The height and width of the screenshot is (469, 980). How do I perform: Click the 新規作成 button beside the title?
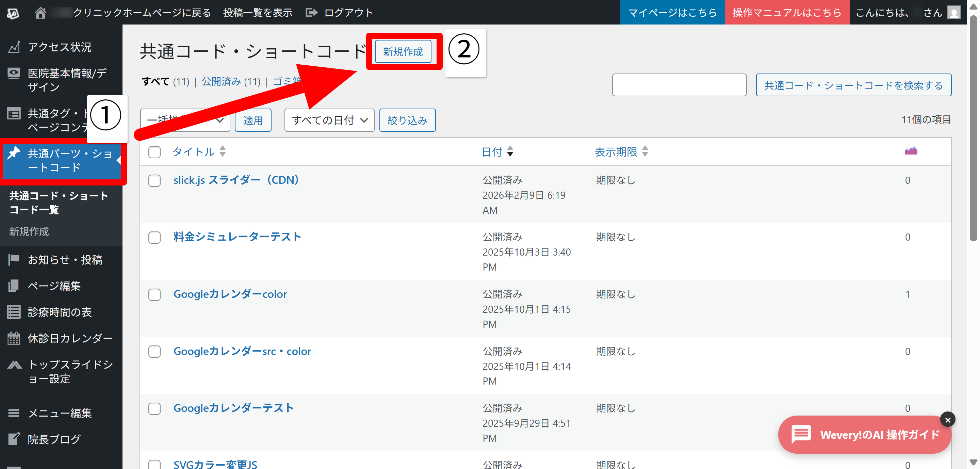[x=403, y=52]
